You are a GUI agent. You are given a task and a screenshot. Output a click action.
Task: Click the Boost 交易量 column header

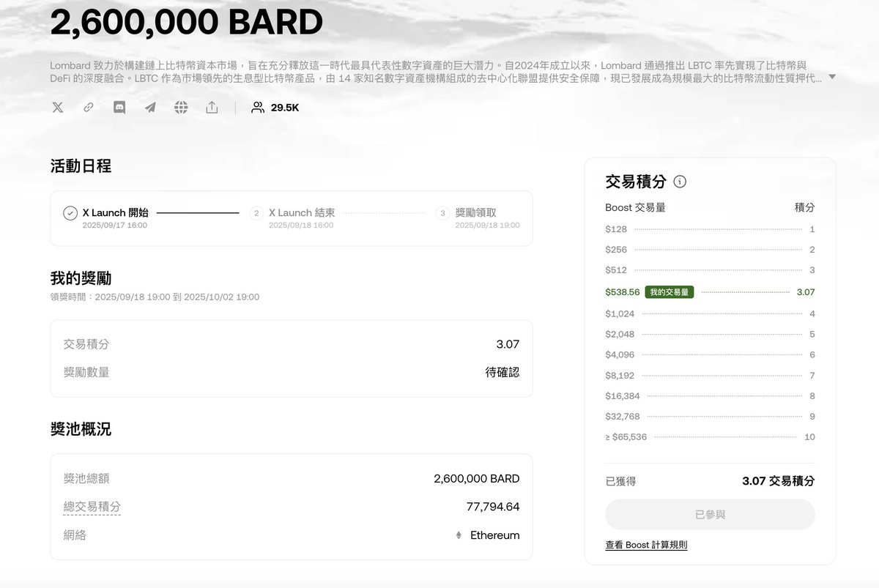pyautogui.click(x=635, y=208)
